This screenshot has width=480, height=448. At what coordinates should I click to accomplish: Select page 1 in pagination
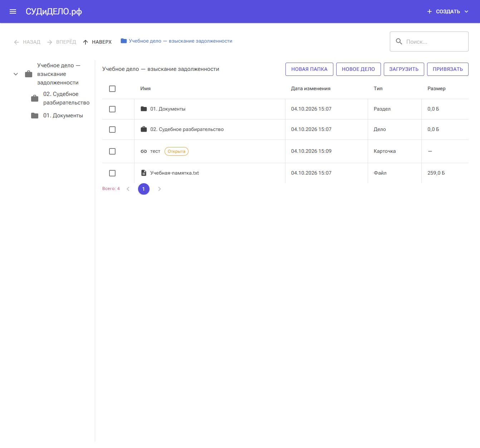click(x=144, y=189)
